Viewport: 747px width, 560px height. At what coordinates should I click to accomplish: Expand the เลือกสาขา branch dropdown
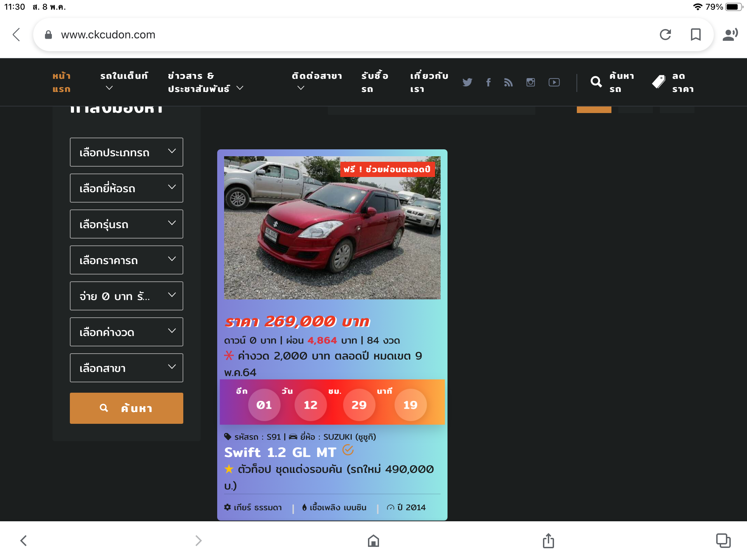point(127,368)
